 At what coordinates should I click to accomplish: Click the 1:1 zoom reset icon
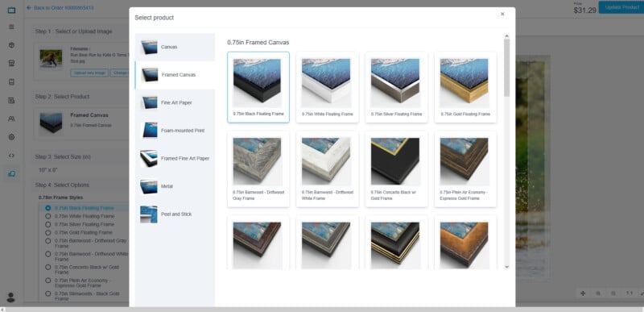pos(629,293)
